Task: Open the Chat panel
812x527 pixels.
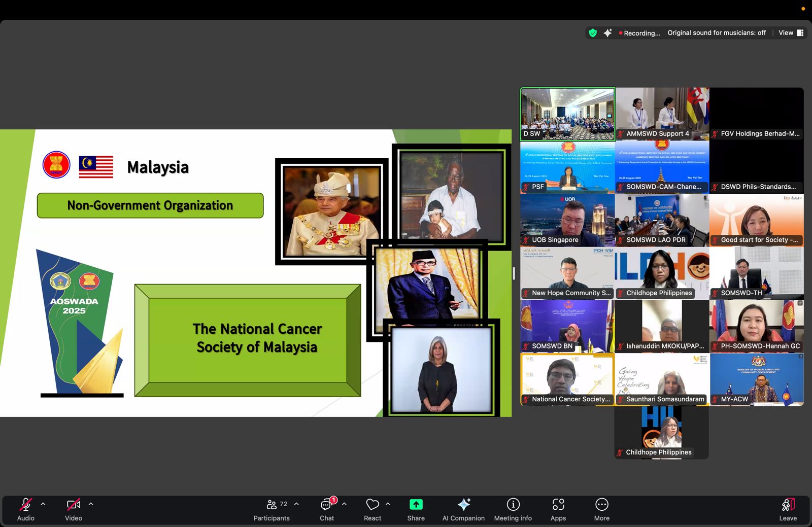Action: click(x=327, y=509)
